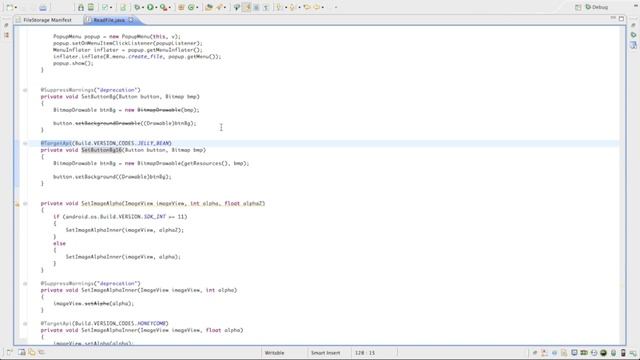Viewport: 640px width, 360px height.
Task: Switch to the Debug perspective
Action: [x=597, y=7]
